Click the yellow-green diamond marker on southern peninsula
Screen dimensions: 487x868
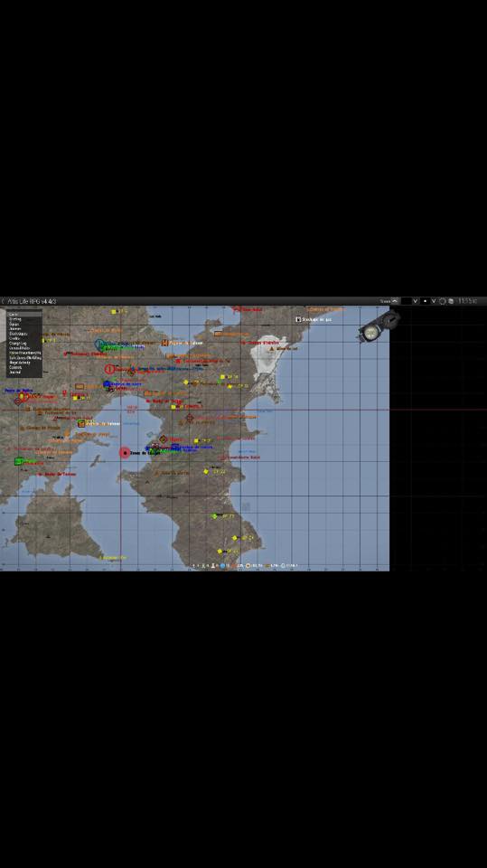(x=214, y=516)
